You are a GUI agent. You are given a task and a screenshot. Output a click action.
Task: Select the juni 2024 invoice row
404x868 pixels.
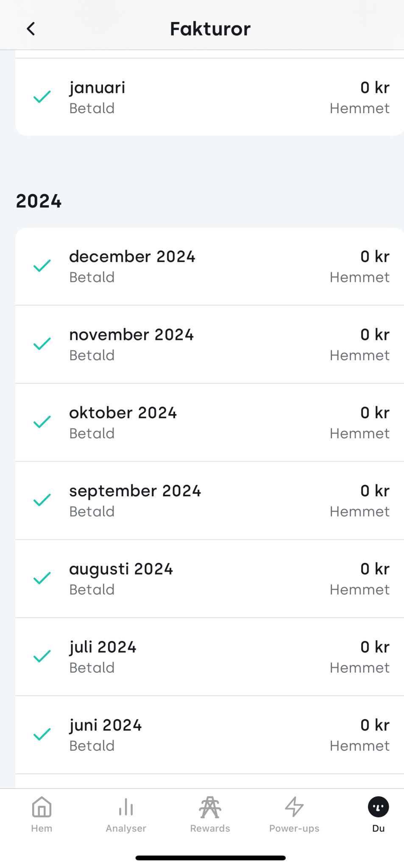[209, 735]
